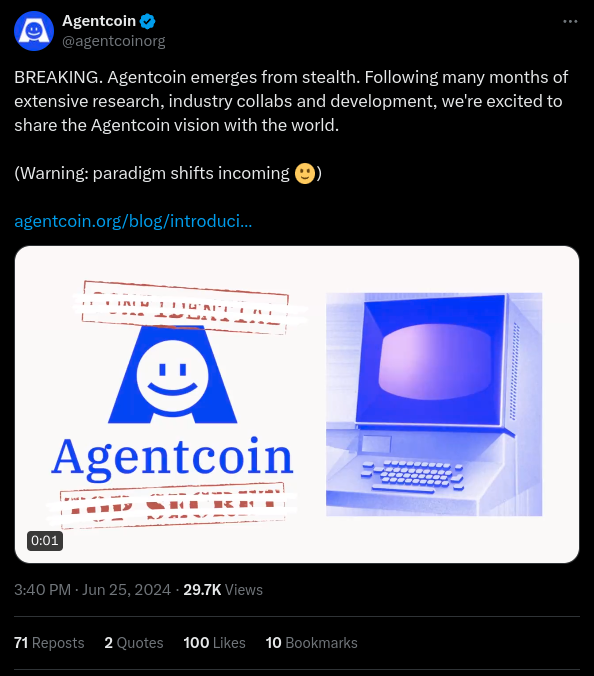Click the 10 Bookmarks count
Image resolution: width=594 pixels, height=676 pixels.
[311, 643]
